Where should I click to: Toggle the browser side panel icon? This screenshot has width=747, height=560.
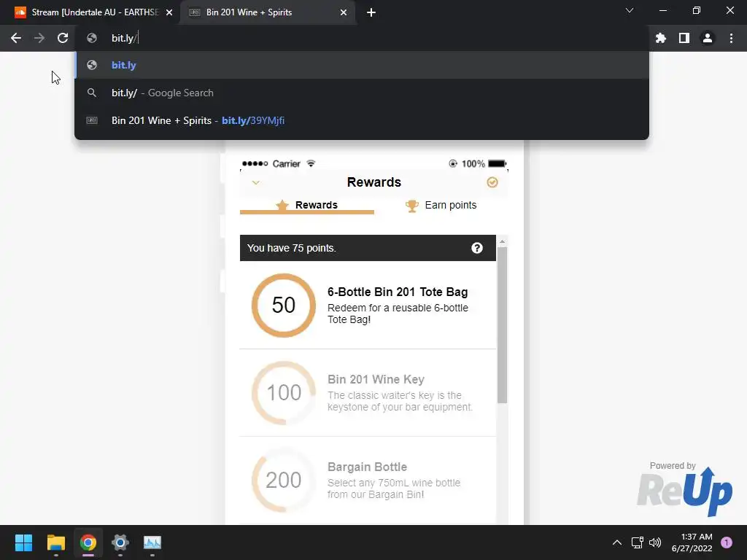(684, 38)
